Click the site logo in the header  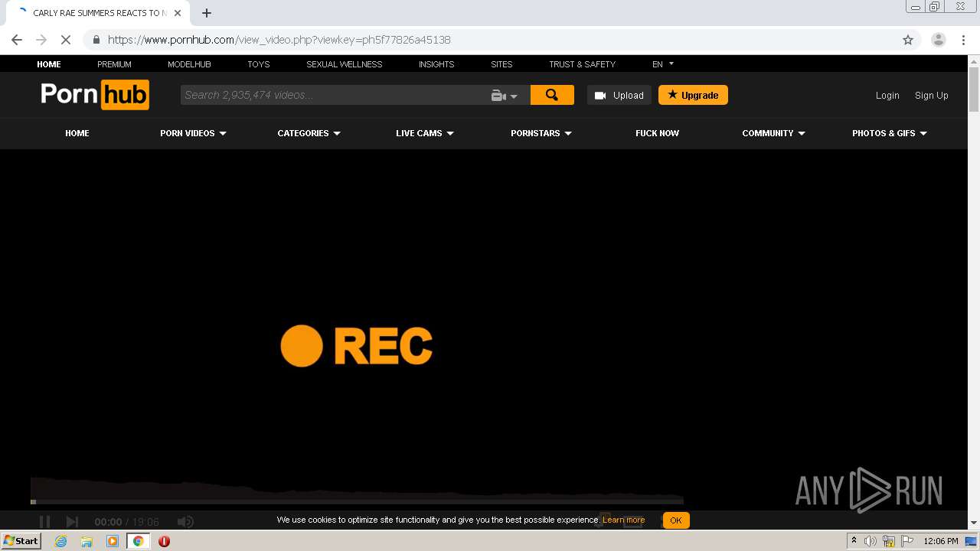95,95
